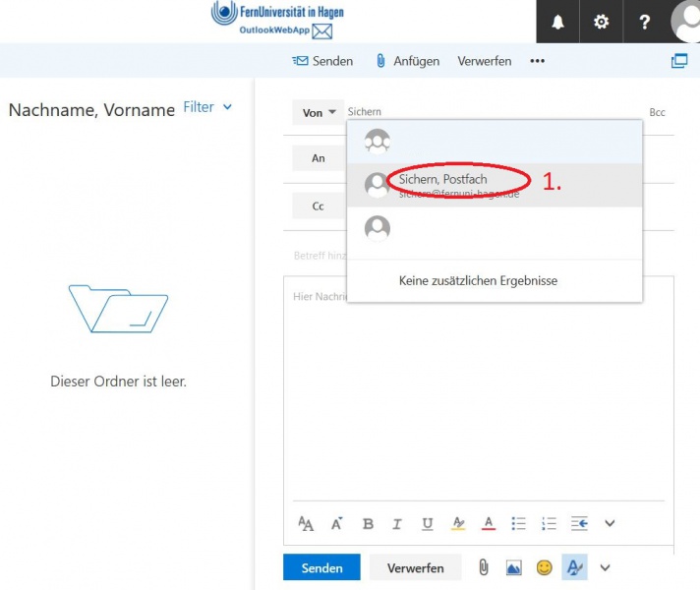Open the Von sender dropdown

coord(319,112)
